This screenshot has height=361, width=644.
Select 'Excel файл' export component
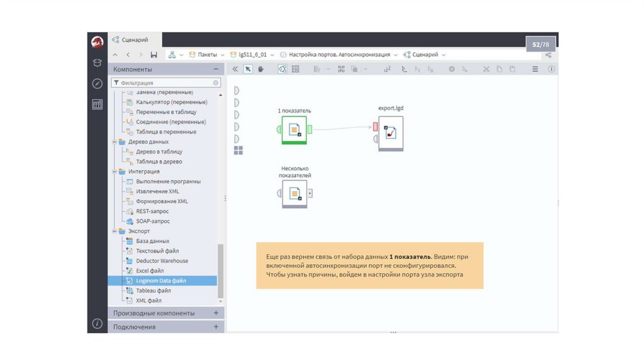(150, 270)
